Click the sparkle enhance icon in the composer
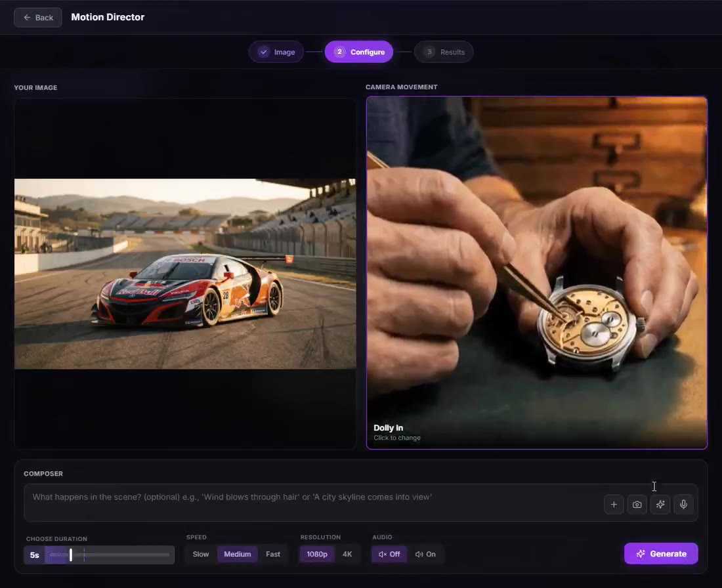This screenshot has width=722, height=588. 660,504
